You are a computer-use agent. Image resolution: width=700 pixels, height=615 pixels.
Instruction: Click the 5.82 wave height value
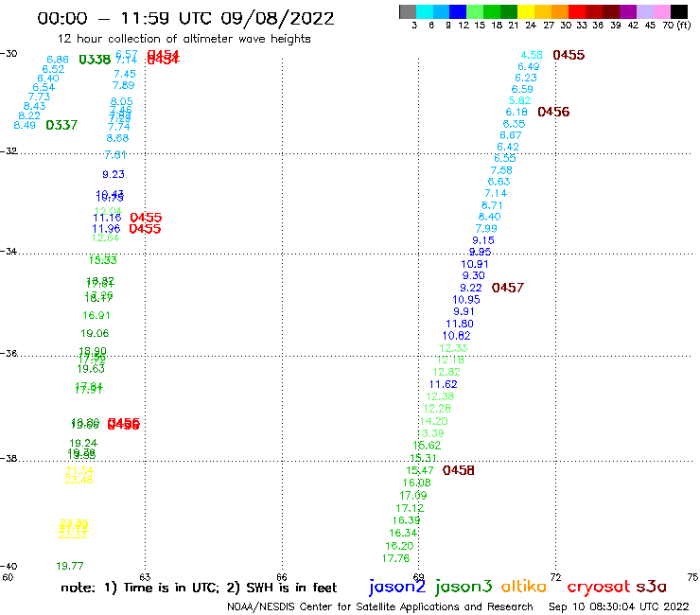click(519, 100)
